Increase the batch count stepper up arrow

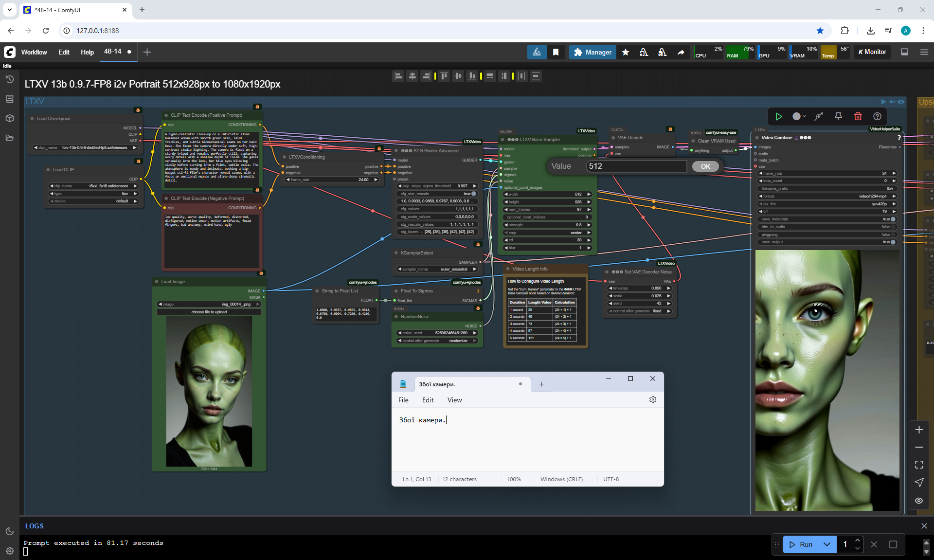[x=858, y=541]
